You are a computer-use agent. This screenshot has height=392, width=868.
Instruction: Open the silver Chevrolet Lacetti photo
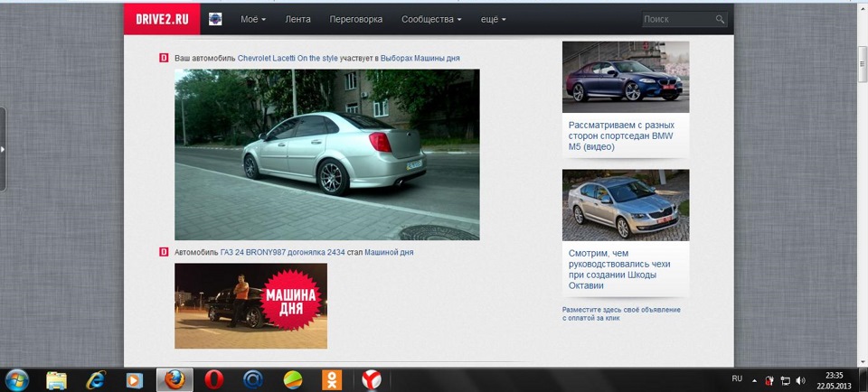coord(327,154)
